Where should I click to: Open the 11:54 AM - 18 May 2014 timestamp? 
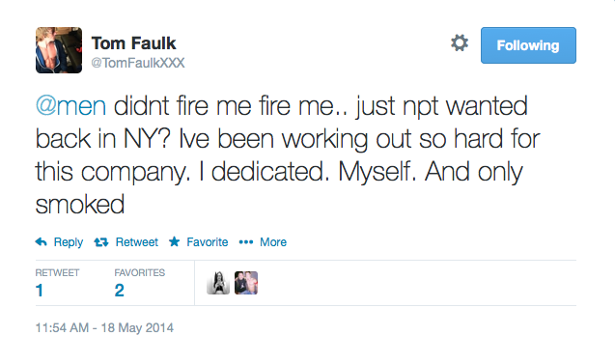click(x=104, y=327)
